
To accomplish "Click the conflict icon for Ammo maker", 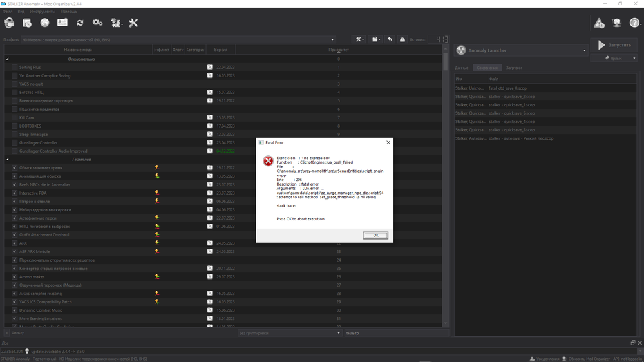I will pyautogui.click(x=157, y=276).
